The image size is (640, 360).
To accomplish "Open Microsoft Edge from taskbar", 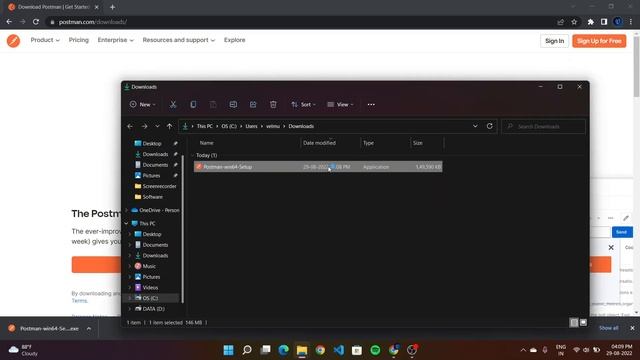I will tap(283, 350).
